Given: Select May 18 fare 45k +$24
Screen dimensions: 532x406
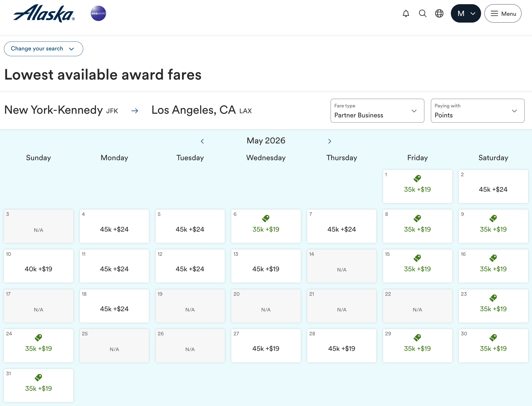Looking at the screenshot, I should pyautogui.click(x=114, y=306).
